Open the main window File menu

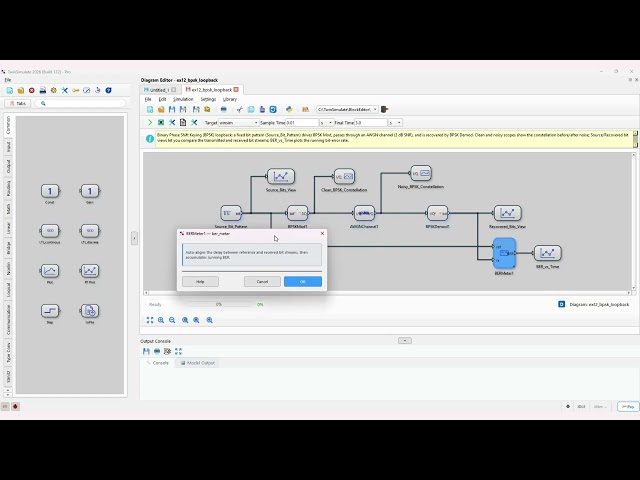[x=8, y=80]
